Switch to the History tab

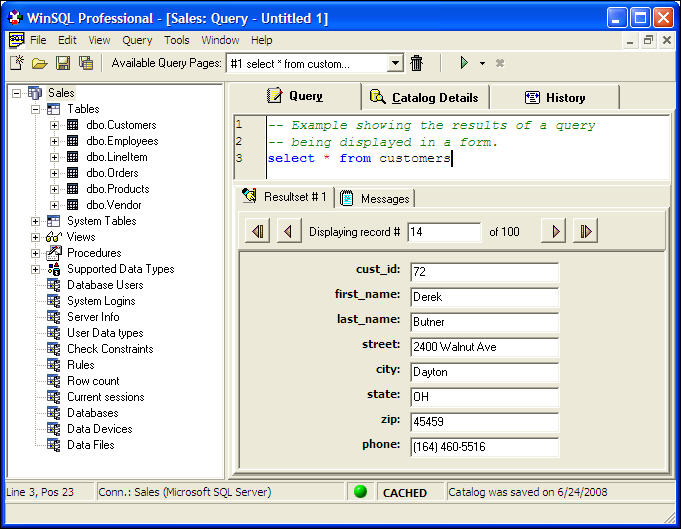pos(555,97)
